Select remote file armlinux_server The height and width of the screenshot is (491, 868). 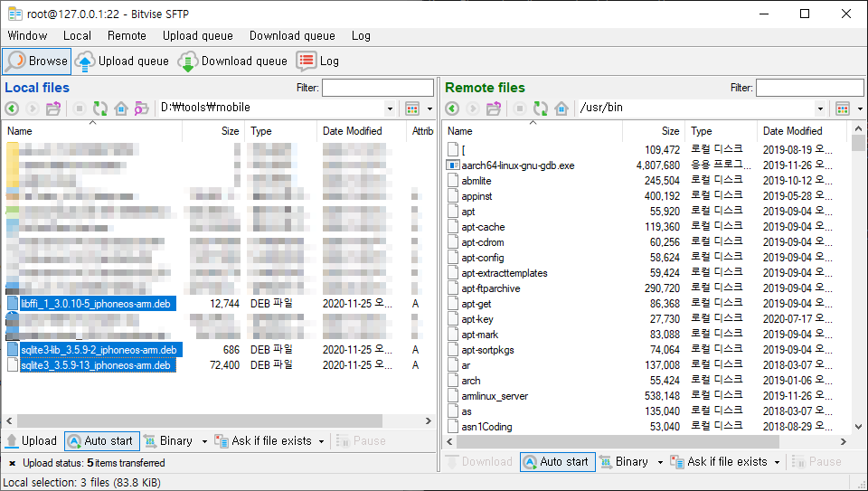tap(495, 396)
